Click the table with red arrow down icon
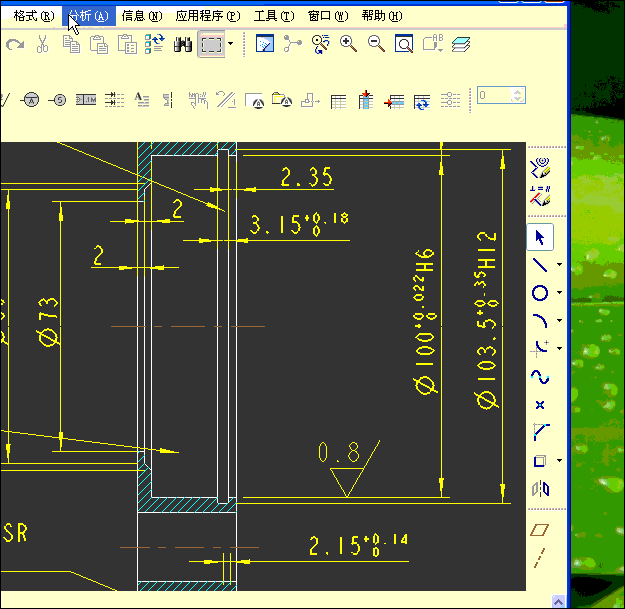The image size is (625, 609). 366,100
